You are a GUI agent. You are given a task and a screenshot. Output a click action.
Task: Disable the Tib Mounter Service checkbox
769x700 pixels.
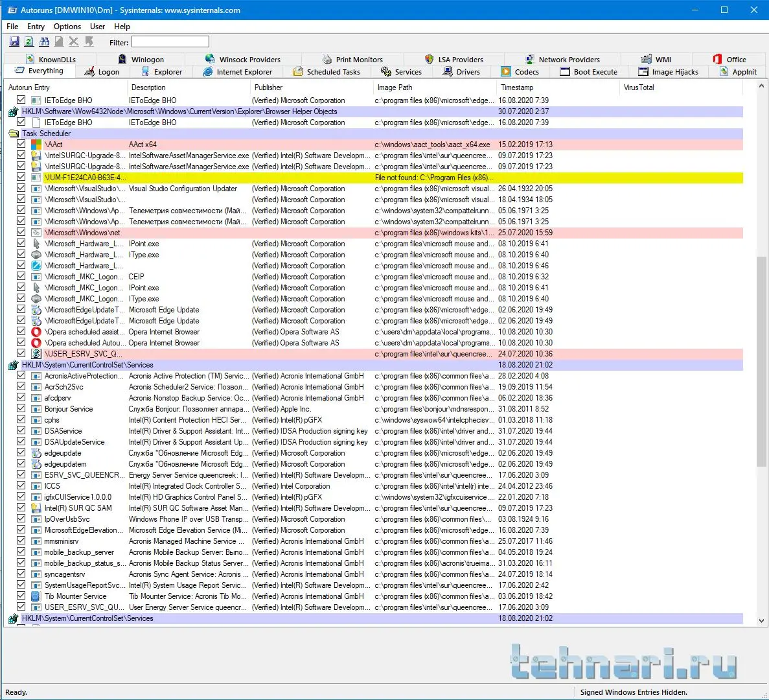click(21, 596)
